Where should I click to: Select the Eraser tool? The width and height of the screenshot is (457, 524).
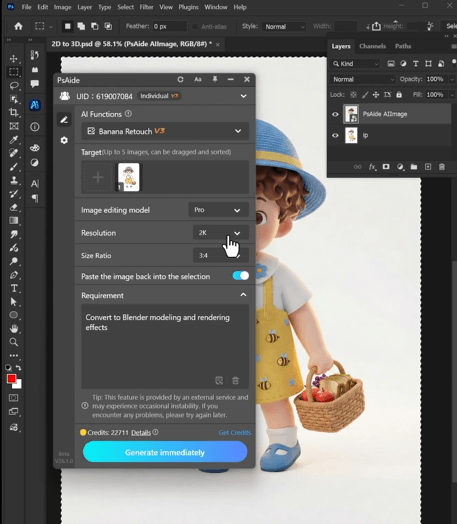click(x=14, y=207)
